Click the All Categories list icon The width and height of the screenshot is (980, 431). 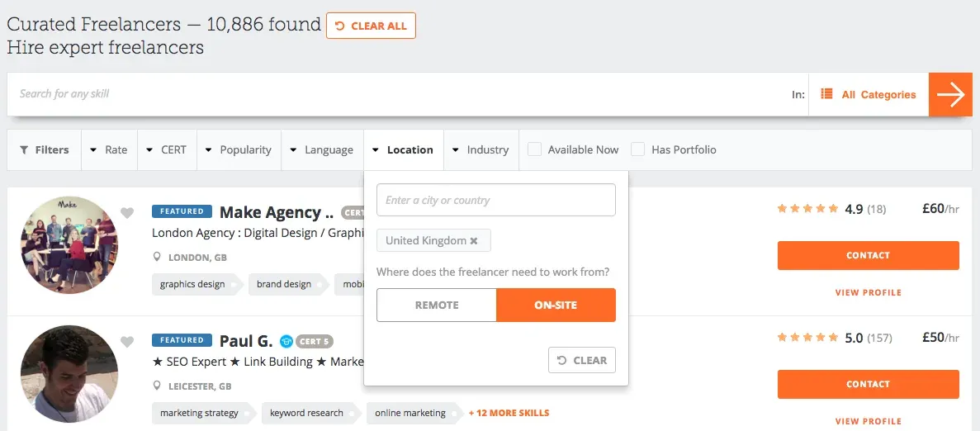point(826,94)
